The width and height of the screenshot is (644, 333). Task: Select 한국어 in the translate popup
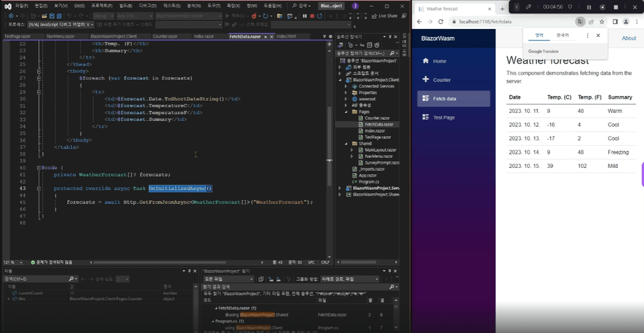(562, 36)
